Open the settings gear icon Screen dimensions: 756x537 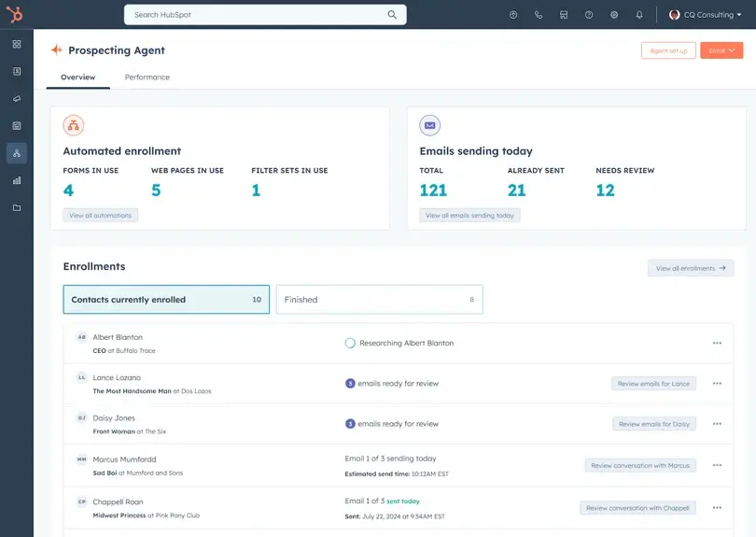(x=614, y=15)
